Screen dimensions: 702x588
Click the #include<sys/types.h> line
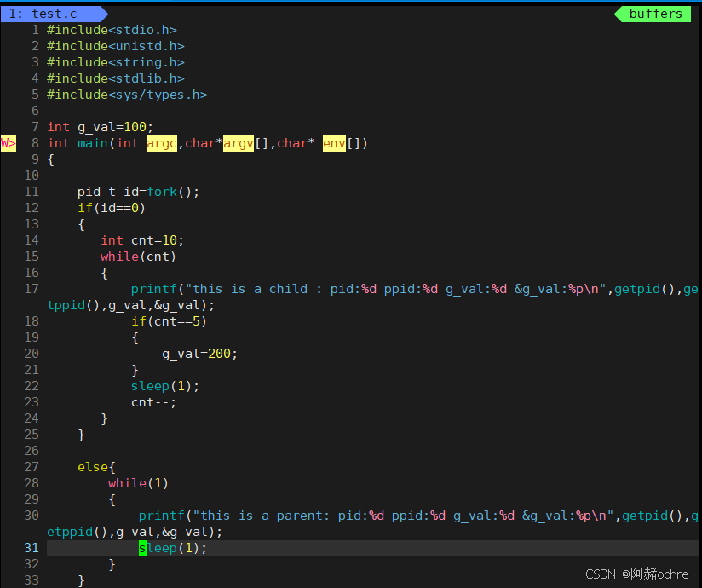click(x=127, y=95)
